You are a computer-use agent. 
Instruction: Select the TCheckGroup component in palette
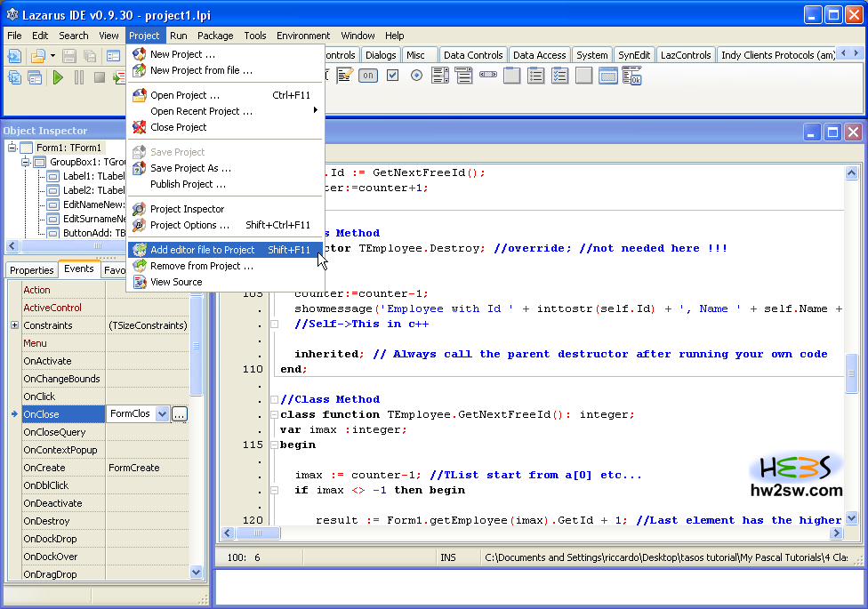[x=559, y=76]
